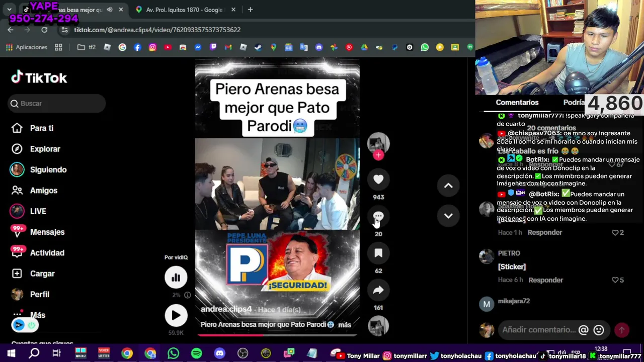Open the Steam bookmark icon
Screen dimensions: 644x362
click(258, 47)
